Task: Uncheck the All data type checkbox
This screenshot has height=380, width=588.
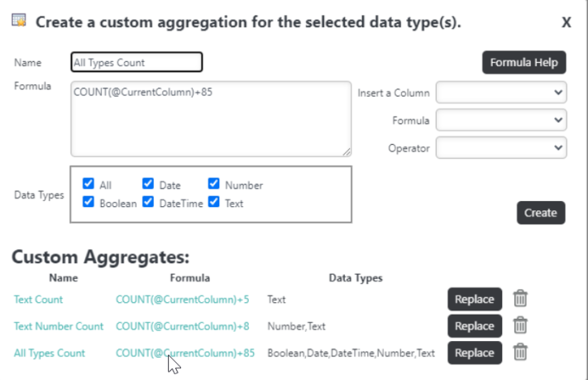Action: (x=88, y=184)
